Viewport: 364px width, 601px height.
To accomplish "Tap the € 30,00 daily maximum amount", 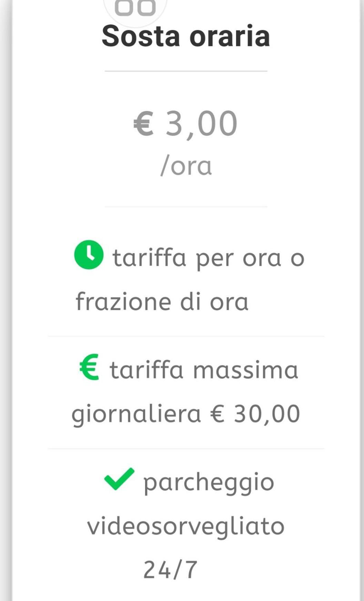I will tap(255, 414).
